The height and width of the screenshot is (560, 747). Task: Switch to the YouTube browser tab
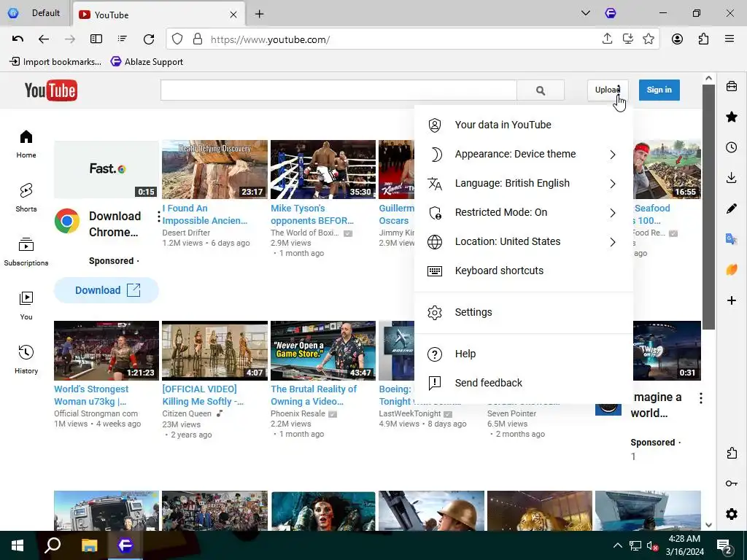[158, 15]
